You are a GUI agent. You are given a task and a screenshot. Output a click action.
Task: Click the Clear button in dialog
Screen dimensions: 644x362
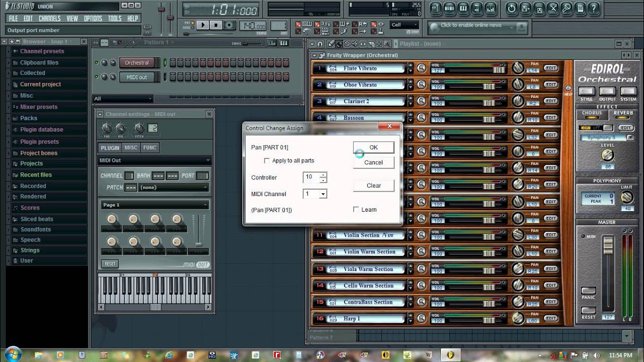click(x=373, y=186)
